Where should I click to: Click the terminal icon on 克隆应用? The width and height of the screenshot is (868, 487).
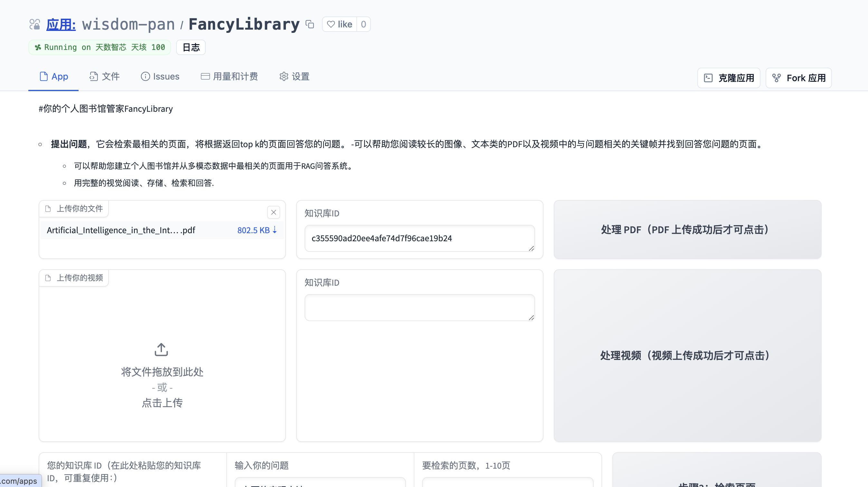tap(708, 78)
